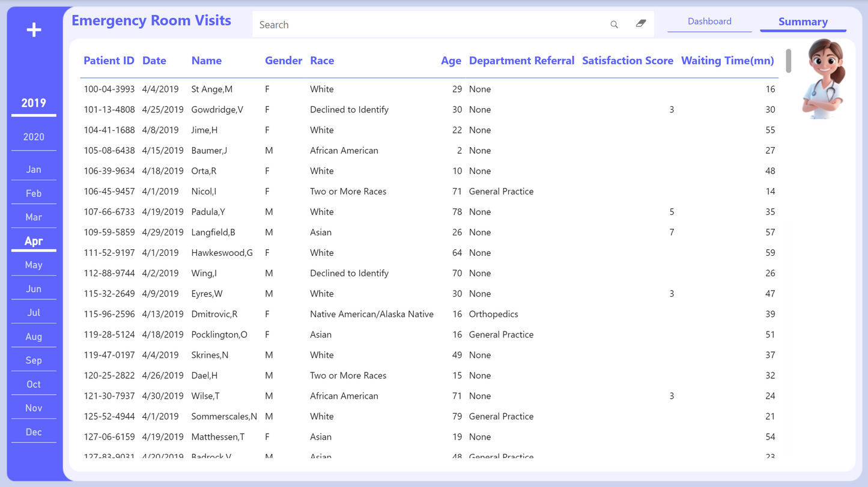Click name Pocklington,O

click(x=219, y=334)
